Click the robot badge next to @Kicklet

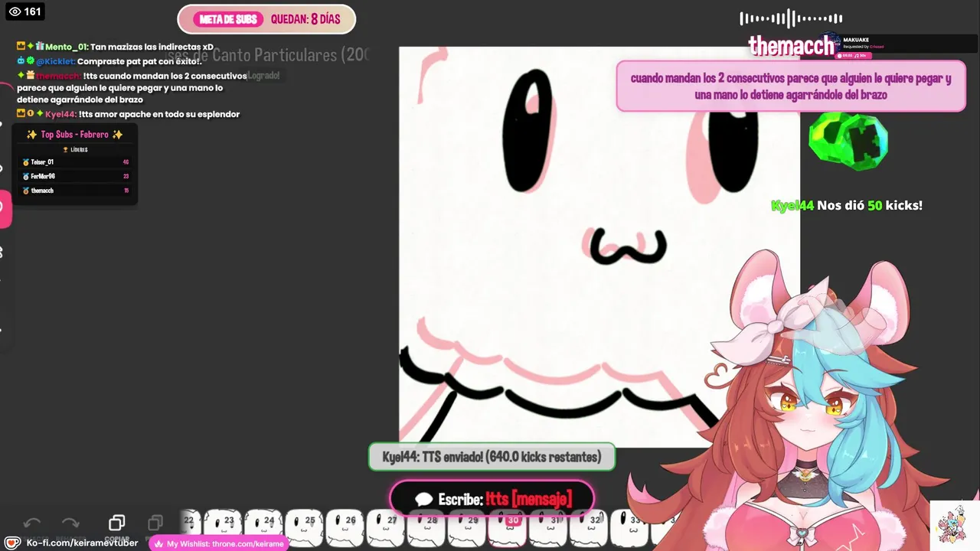pyautogui.click(x=21, y=60)
